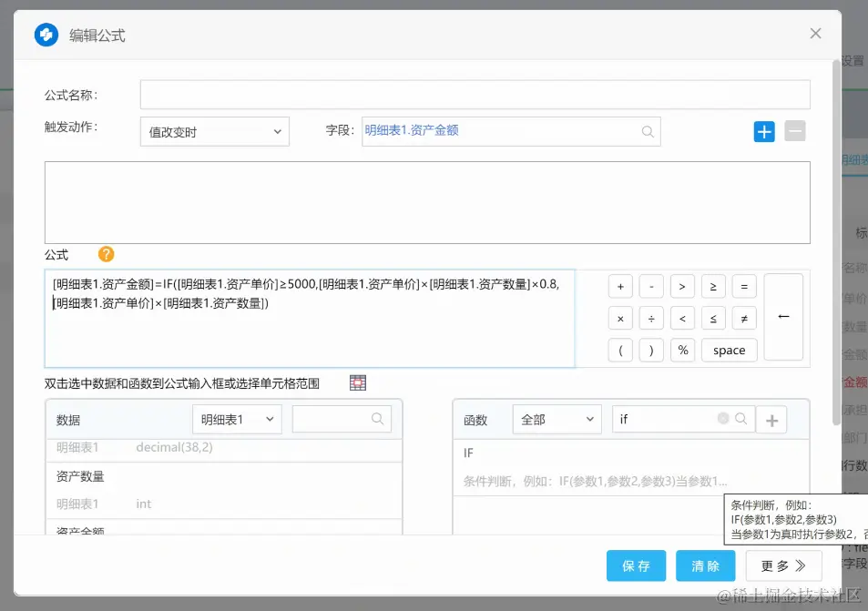868x611 pixels.
Task: Click the function search box containing 'if'
Action: [x=682, y=419]
